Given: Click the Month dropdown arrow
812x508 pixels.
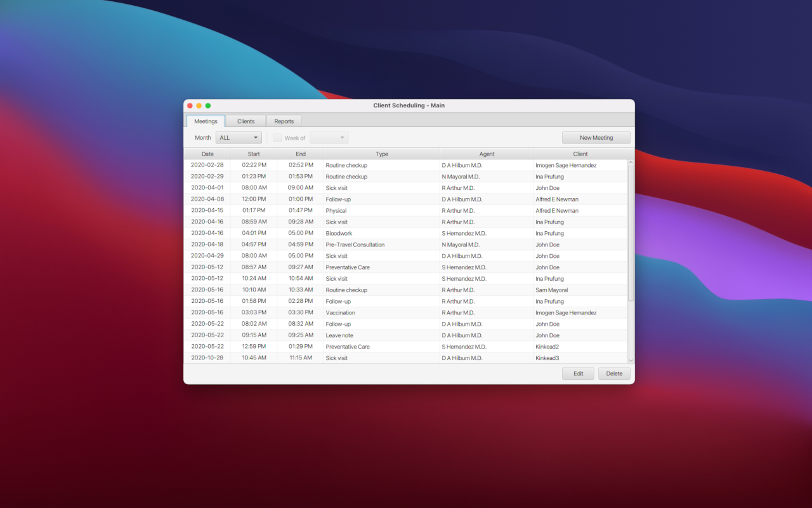Looking at the screenshot, I should (256, 137).
